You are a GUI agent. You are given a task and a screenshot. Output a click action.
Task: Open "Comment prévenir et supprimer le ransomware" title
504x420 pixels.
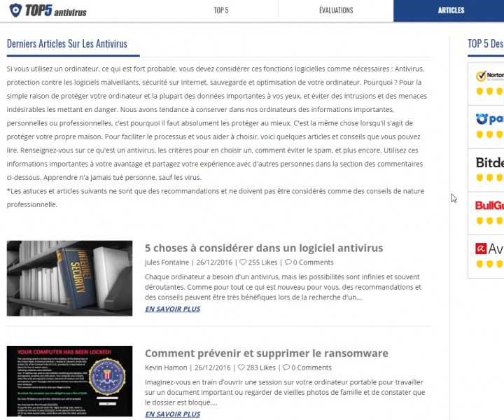coord(266,353)
